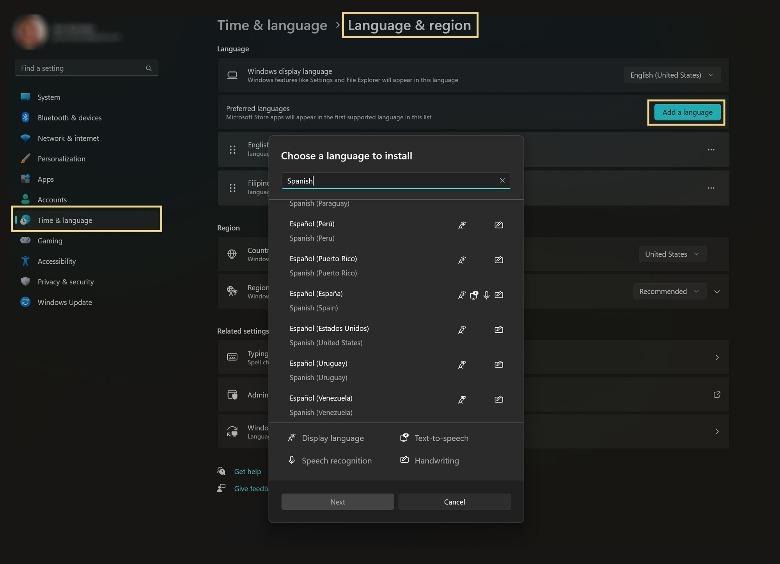Click the Next button in dialog
Viewport: 780px width, 564px height.
tap(337, 502)
